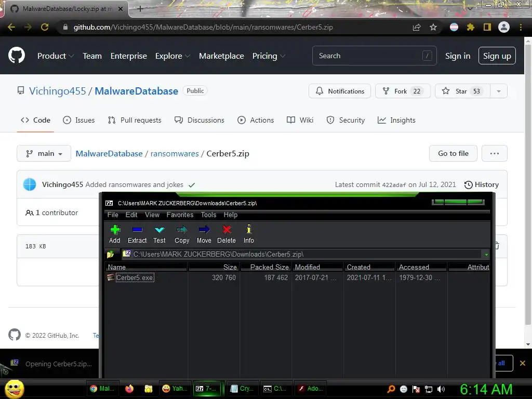This screenshot has height=399, width=532.
Task: Expand the Explore dropdown on GitHub
Action: pyautogui.click(x=172, y=56)
